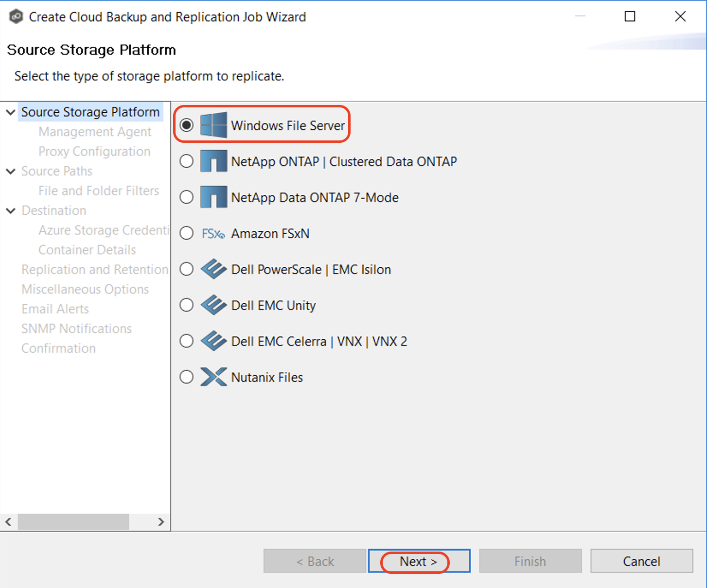Pick the Dell EMC Unity radio button
This screenshot has height=588, width=707.
pyautogui.click(x=187, y=305)
